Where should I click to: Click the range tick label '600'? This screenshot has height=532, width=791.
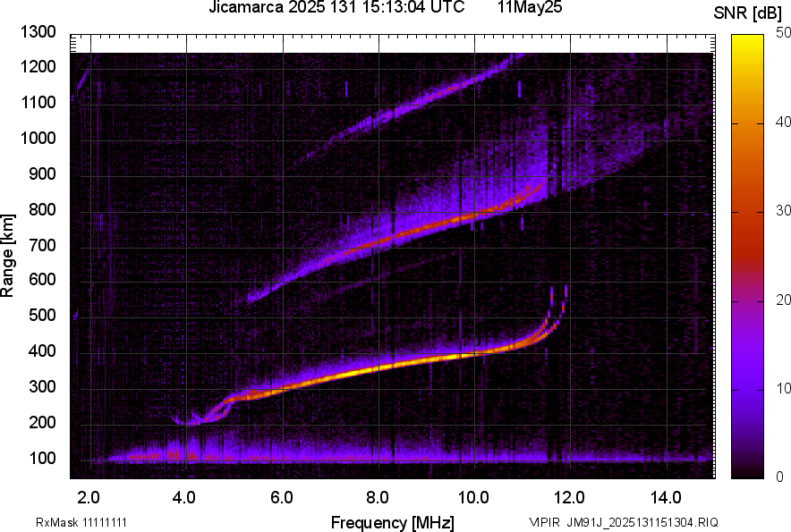(42, 279)
